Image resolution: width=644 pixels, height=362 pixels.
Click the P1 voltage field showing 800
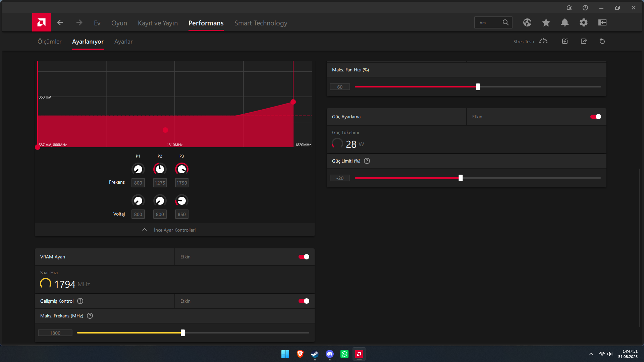click(x=138, y=214)
